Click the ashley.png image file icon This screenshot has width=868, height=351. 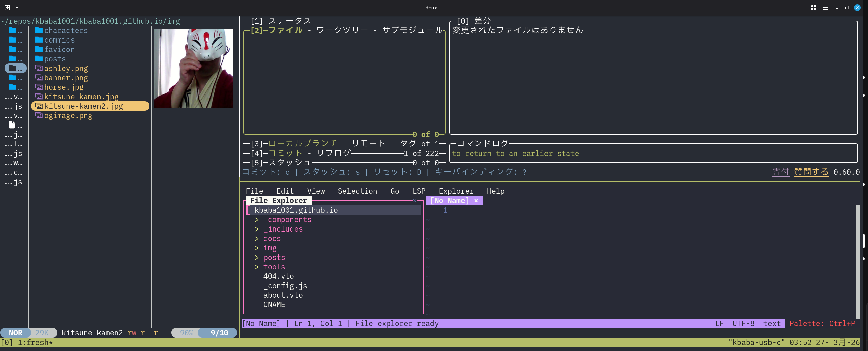pos(39,68)
